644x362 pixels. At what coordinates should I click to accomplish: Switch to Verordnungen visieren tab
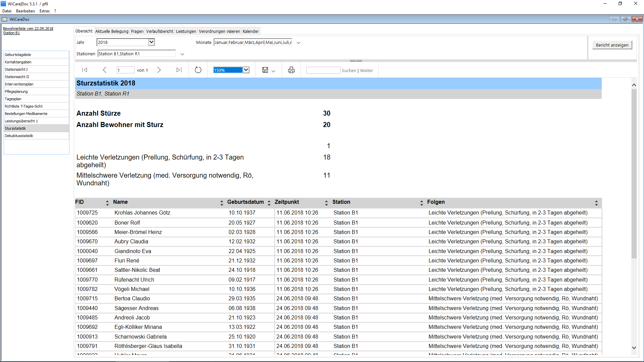pyautogui.click(x=219, y=31)
